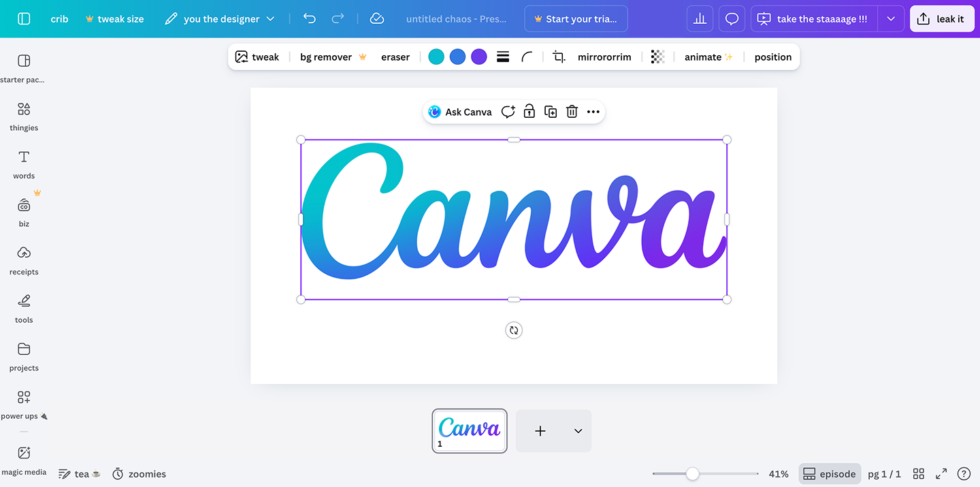Open the tweak size menu
Image resolution: width=980 pixels, height=487 pixels.
pos(114,19)
